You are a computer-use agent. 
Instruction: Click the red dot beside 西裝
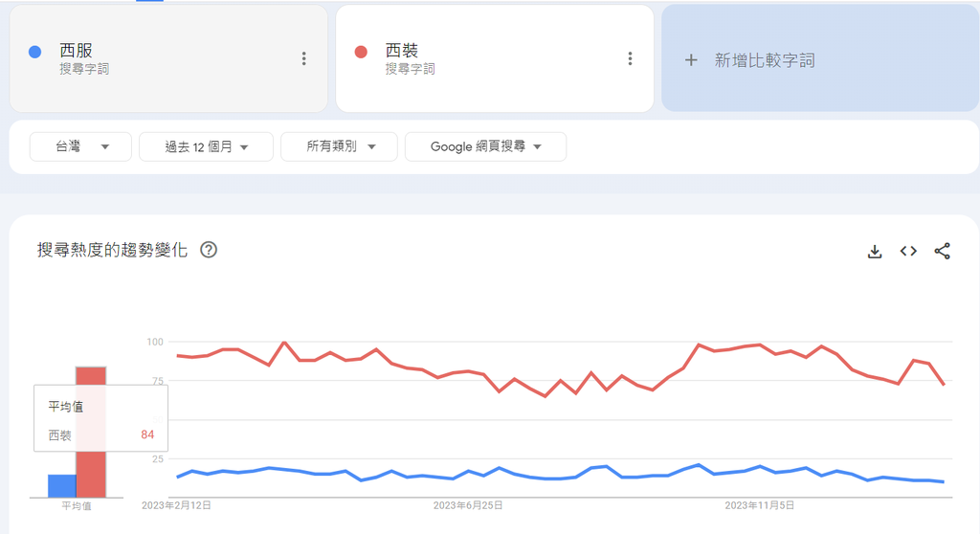(x=361, y=52)
